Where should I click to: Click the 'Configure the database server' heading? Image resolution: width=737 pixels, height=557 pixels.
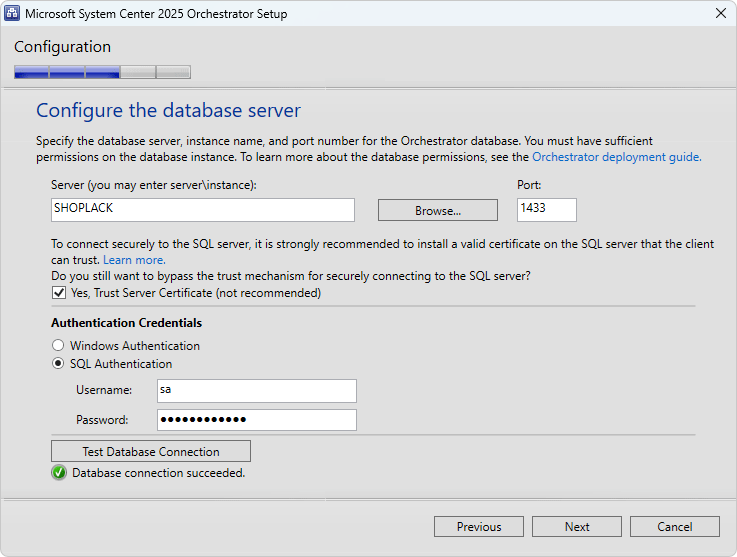pos(168,110)
